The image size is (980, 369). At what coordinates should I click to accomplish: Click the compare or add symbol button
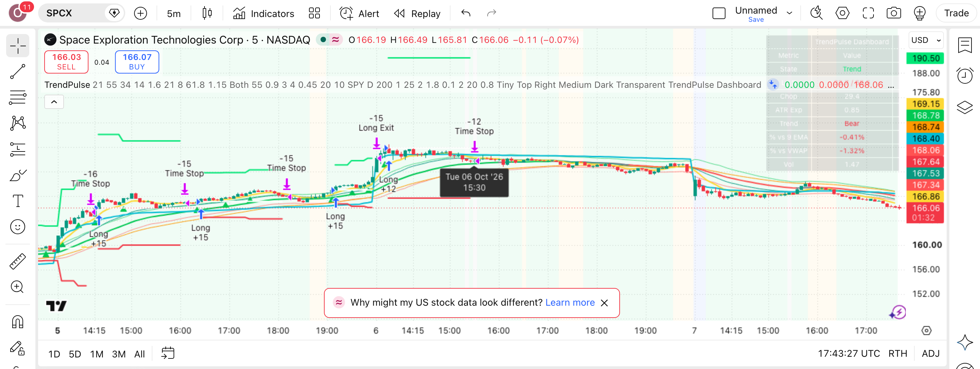[141, 13]
